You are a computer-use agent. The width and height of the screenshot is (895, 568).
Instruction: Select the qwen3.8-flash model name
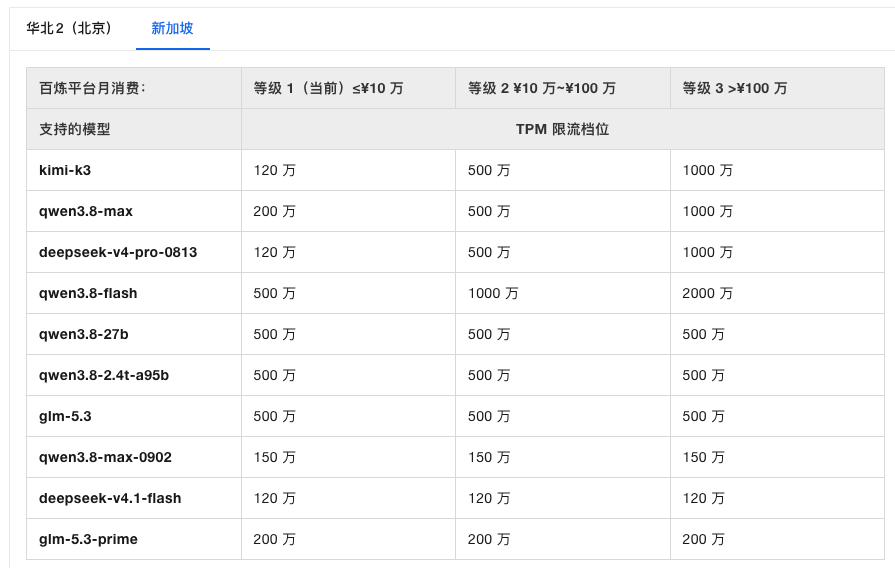click(88, 293)
